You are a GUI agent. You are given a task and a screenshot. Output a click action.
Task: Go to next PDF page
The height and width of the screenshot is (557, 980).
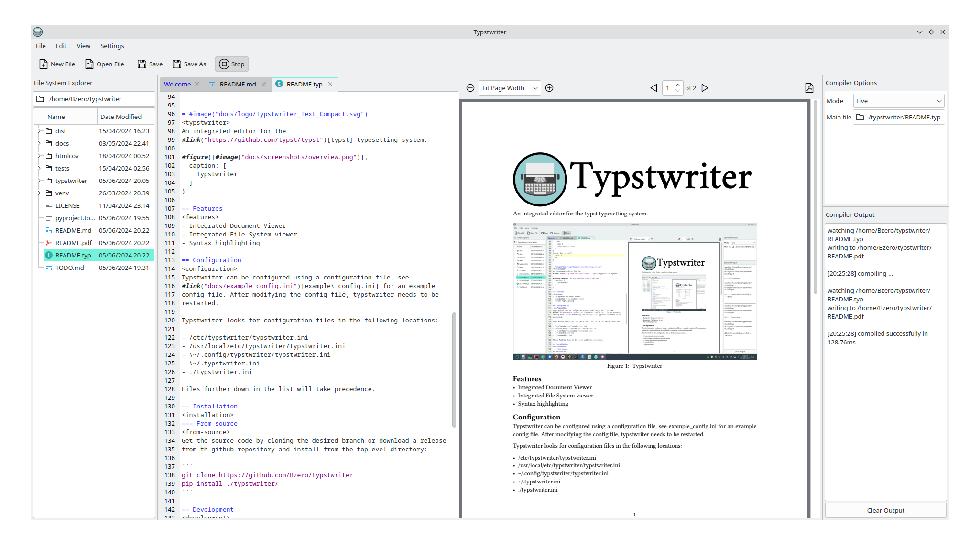[x=705, y=88]
